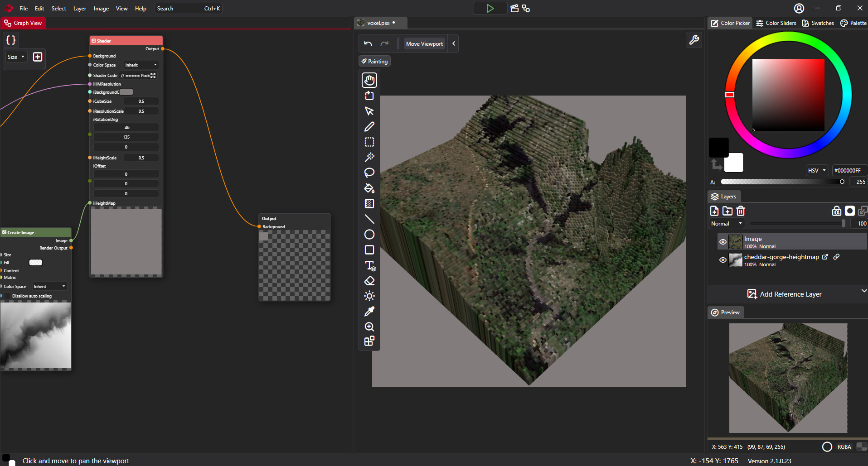
Task: Switch to the Swatches tab
Action: point(818,23)
